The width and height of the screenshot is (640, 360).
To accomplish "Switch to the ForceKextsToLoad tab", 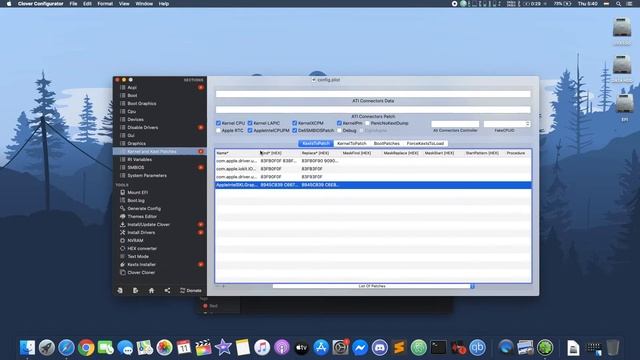I will [x=425, y=143].
